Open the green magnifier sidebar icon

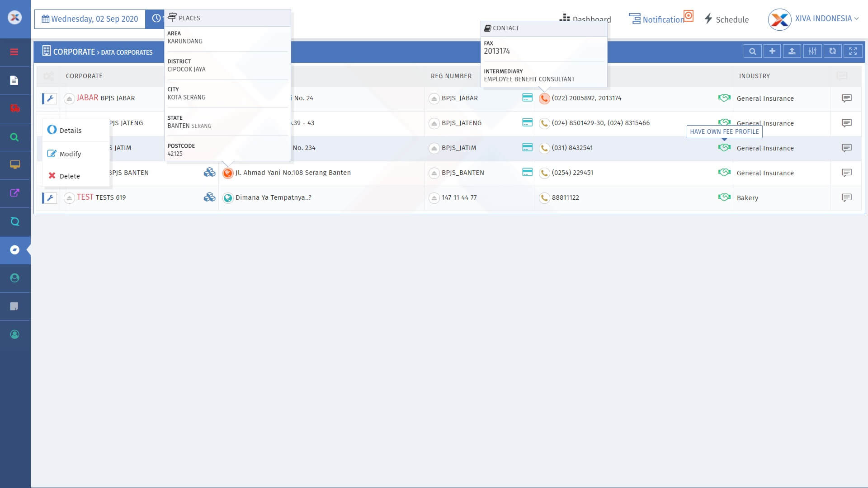14,137
